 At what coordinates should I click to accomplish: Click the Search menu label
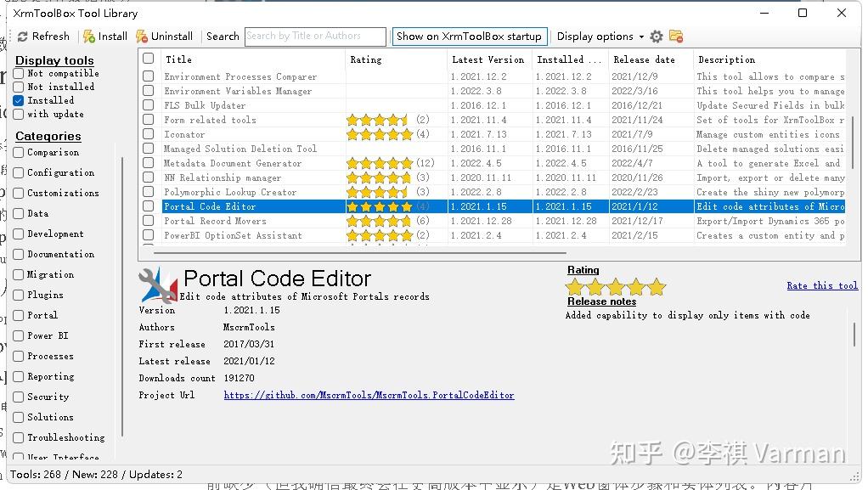tap(223, 37)
